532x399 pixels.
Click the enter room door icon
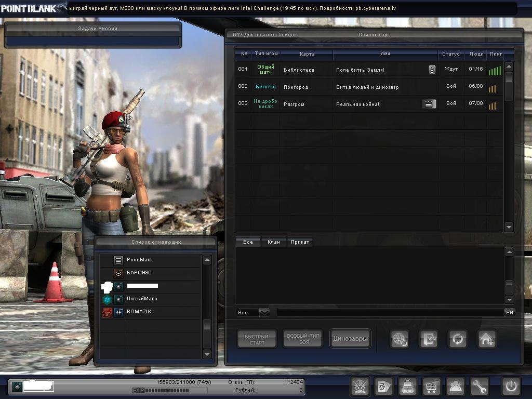click(429, 339)
